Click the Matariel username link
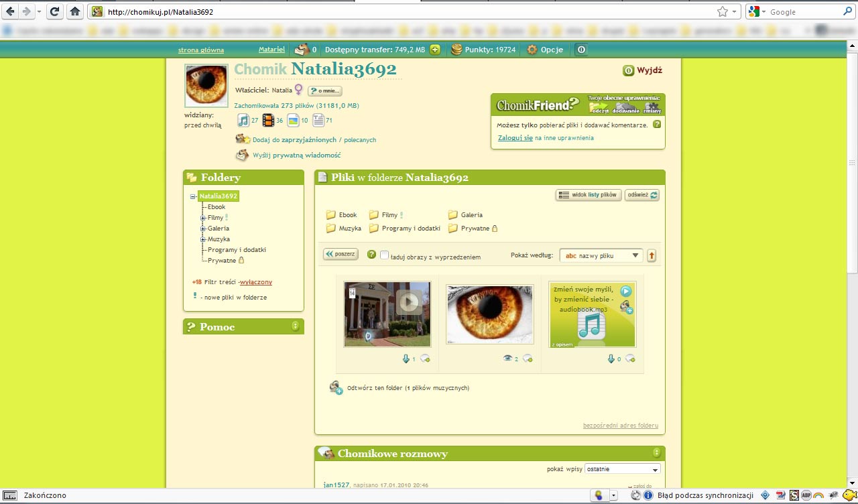 coord(272,50)
